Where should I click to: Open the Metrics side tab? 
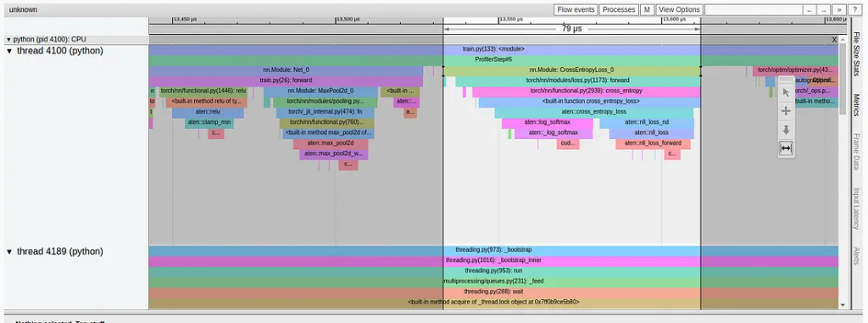pos(856,105)
